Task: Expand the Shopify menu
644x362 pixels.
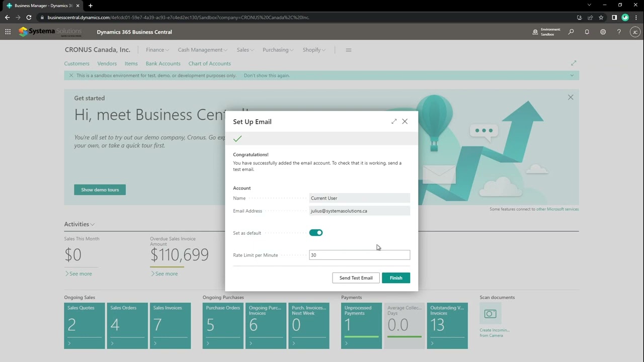Action: pyautogui.click(x=314, y=50)
